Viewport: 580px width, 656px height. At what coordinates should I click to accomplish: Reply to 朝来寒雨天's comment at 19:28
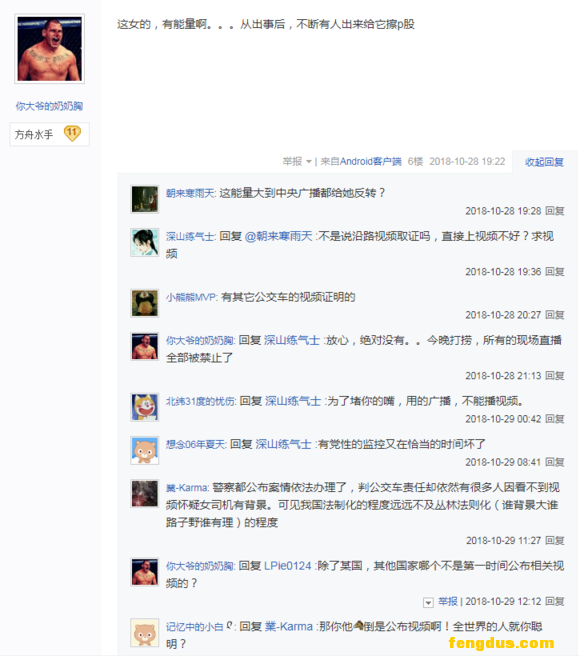[554, 211]
